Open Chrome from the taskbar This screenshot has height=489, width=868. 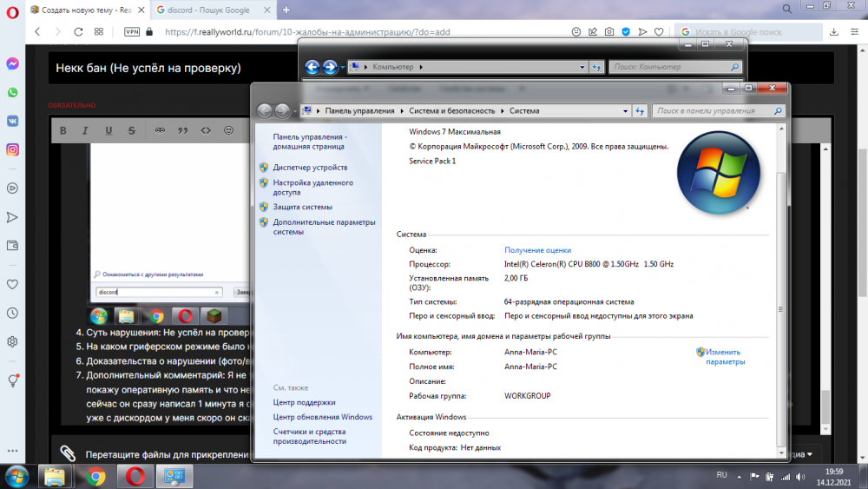(x=95, y=476)
